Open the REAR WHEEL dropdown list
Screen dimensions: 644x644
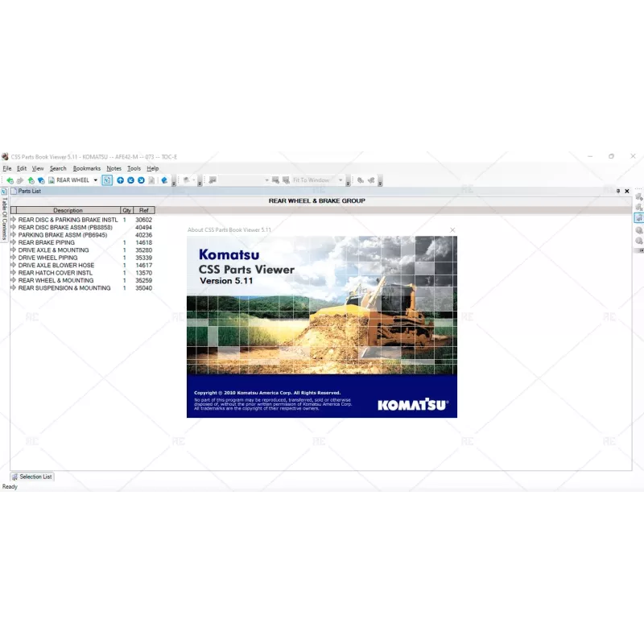tap(95, 180)
